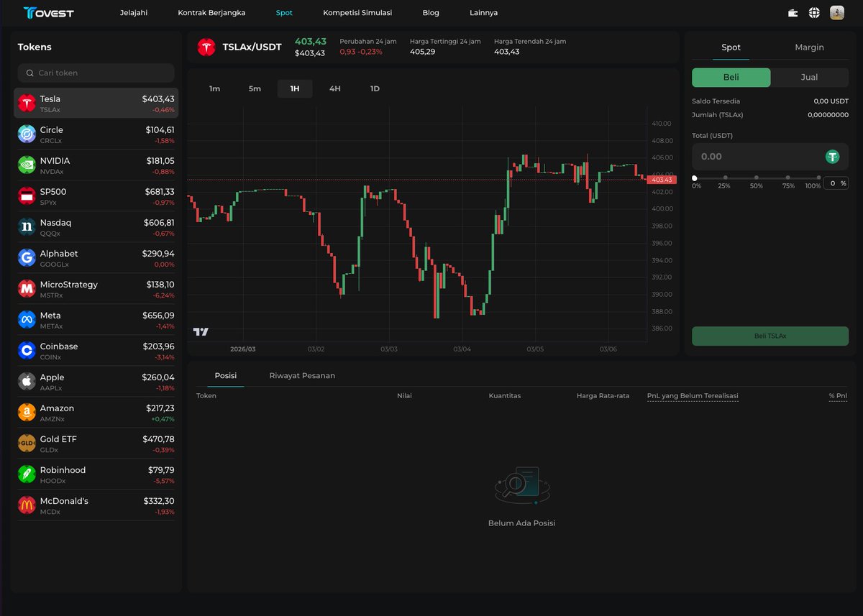This screenshot has height=616, width=863.
Task: Select the 5m chart interval
Action: [255, 89]
